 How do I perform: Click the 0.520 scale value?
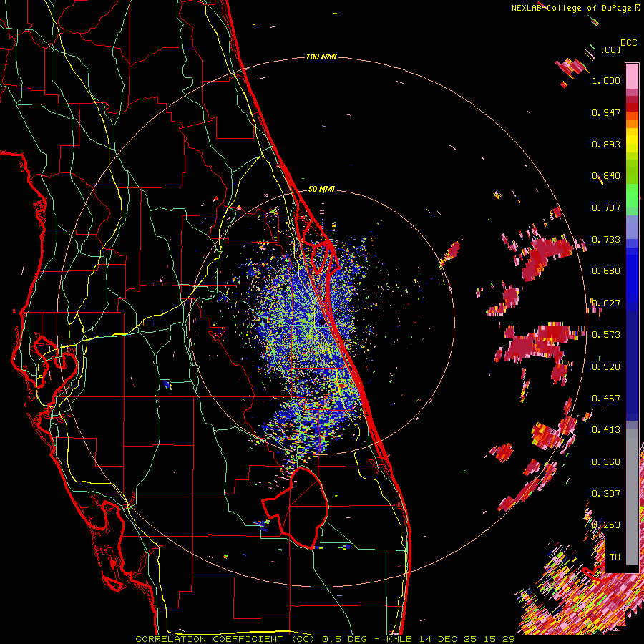[606, 367]
